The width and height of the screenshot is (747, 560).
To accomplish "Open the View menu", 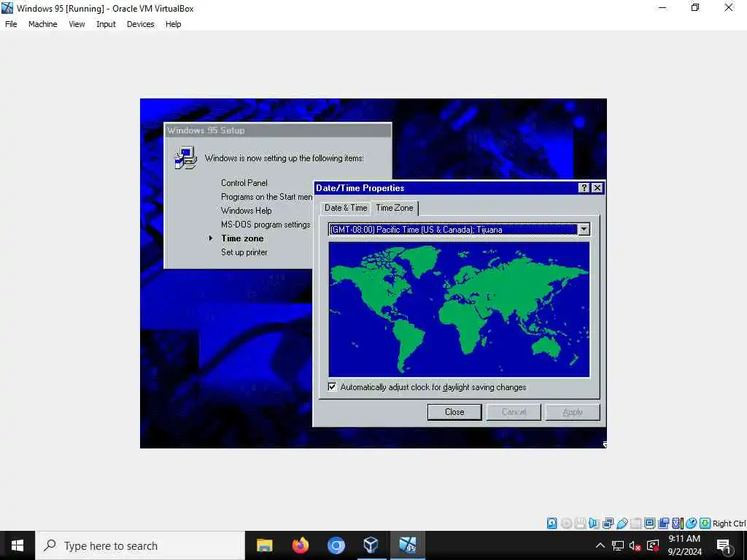I will [77, 24].
